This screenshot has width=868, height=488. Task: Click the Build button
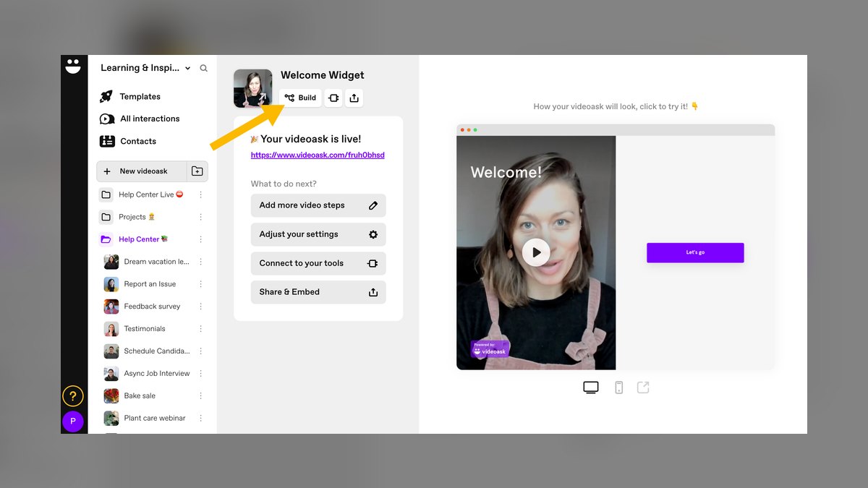tap(300, 98)
